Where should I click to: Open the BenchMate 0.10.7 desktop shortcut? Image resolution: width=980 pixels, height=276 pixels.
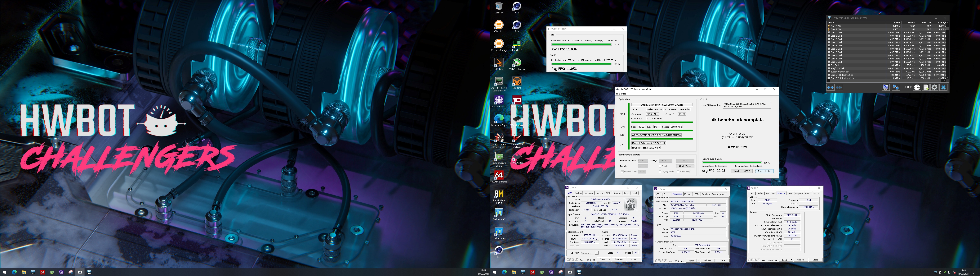pyautogui.click(x=499, y=197)
